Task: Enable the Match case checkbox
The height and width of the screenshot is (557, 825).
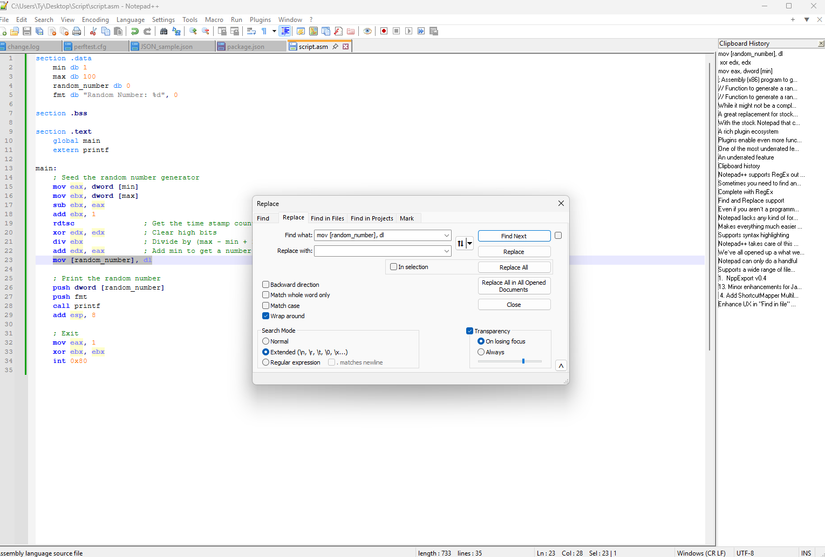Action: coord(266,306)
